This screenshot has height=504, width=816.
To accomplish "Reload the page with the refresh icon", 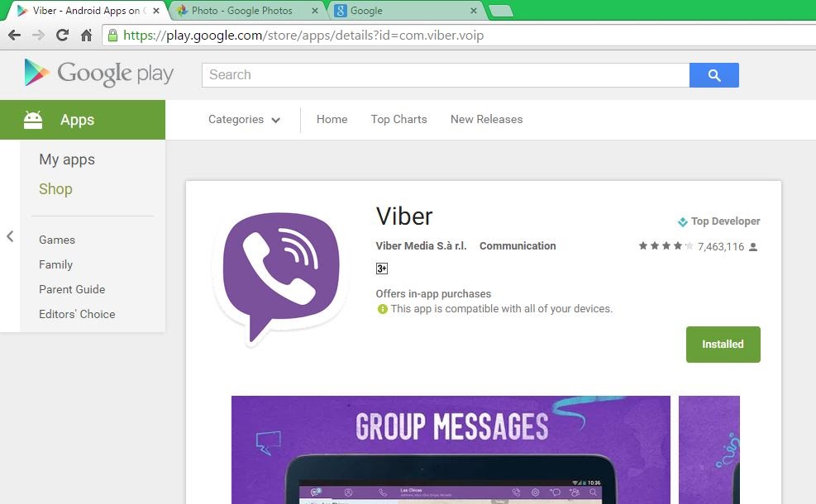I will (63, 36).
